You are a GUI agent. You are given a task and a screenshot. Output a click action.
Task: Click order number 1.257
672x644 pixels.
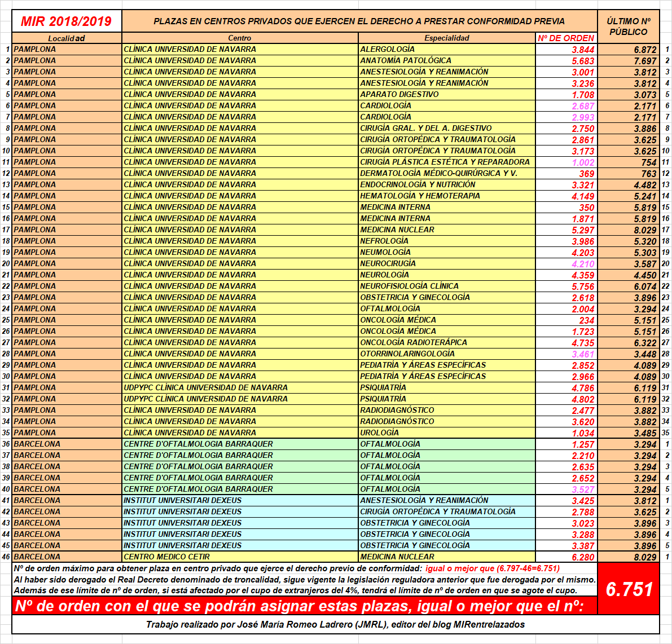pyautogui.click(x=566, y=444)
